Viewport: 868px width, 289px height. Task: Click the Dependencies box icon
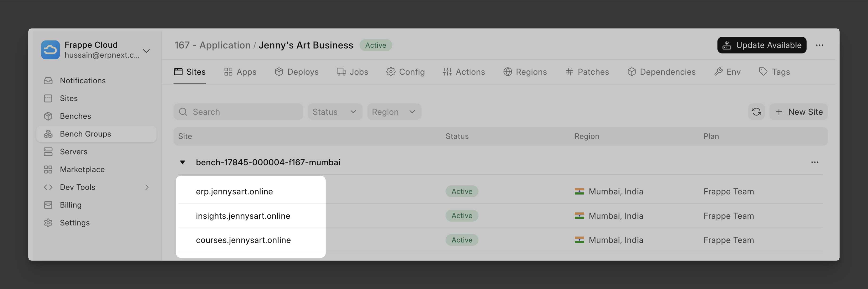coord(631,72)
